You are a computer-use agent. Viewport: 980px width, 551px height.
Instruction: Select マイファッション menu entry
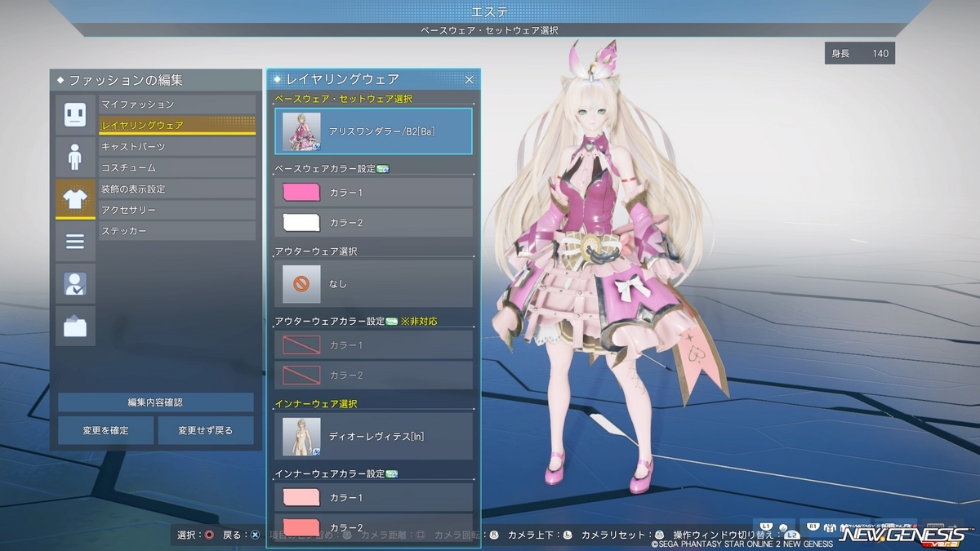tap(177, 104)
